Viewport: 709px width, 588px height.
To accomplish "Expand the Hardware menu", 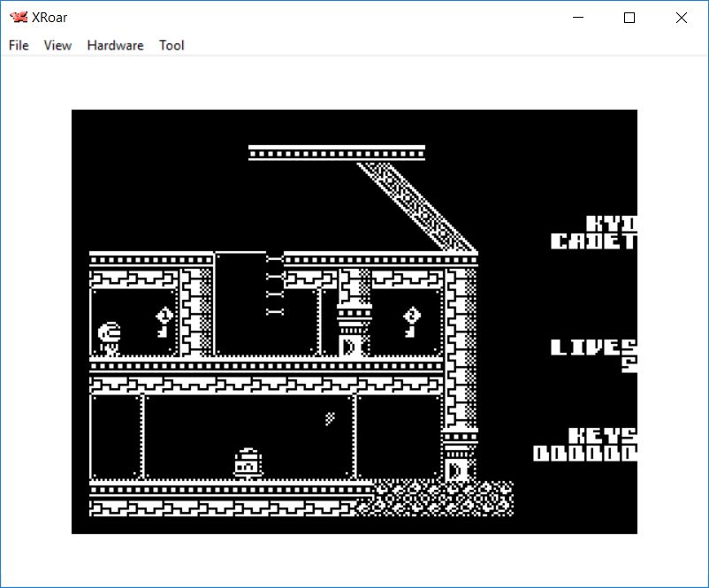I will [115, 45].
